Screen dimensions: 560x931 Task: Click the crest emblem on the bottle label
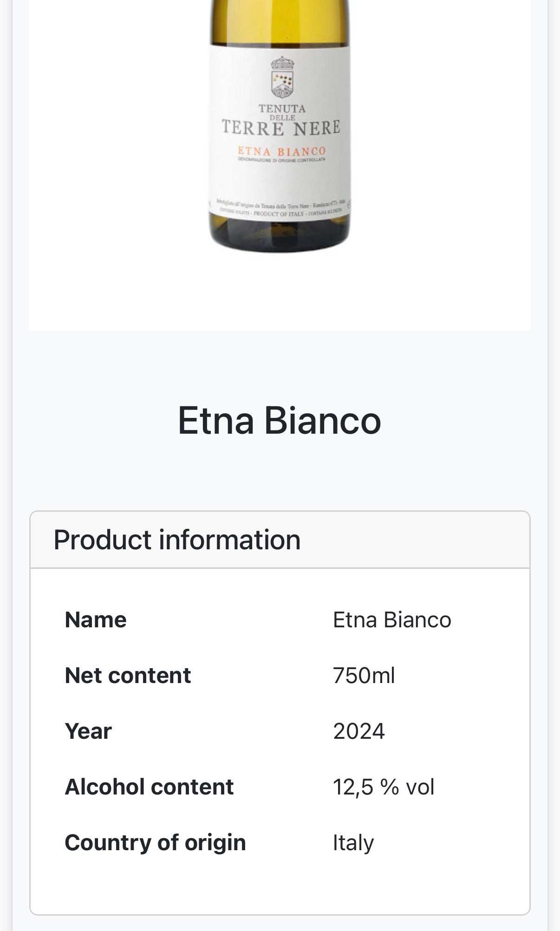282,77
